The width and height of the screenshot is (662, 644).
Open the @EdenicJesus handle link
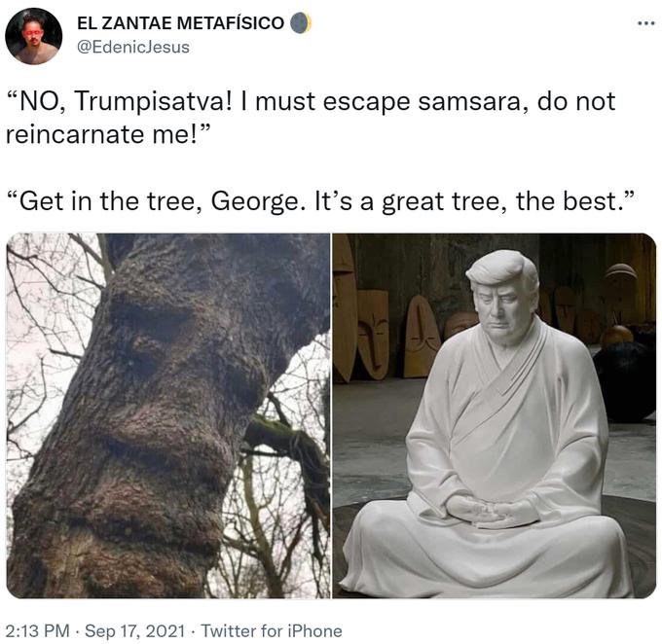click(x=133, y=47)
